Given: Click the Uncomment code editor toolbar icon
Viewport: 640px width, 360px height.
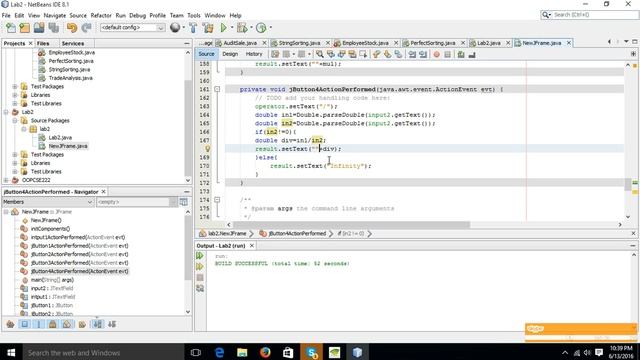Looking at the screenshot, I should [x=472, y=54].
